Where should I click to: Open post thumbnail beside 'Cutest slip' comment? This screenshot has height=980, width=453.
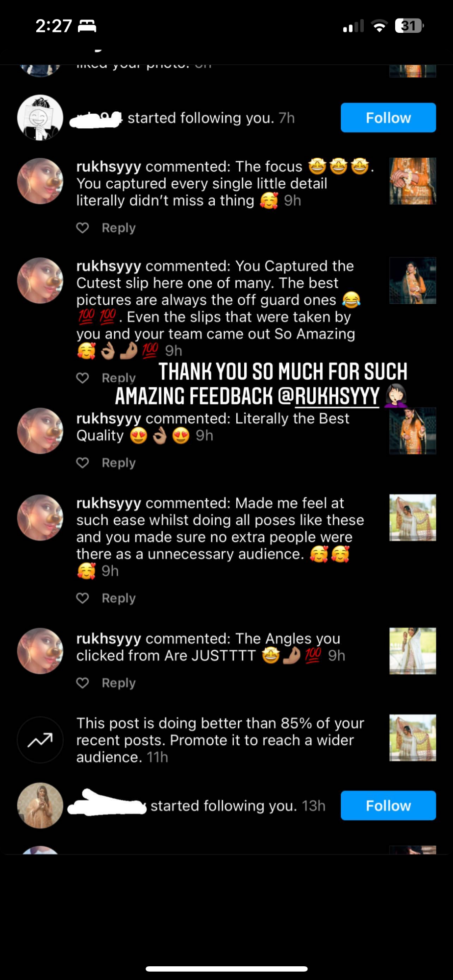pos(413,281)
